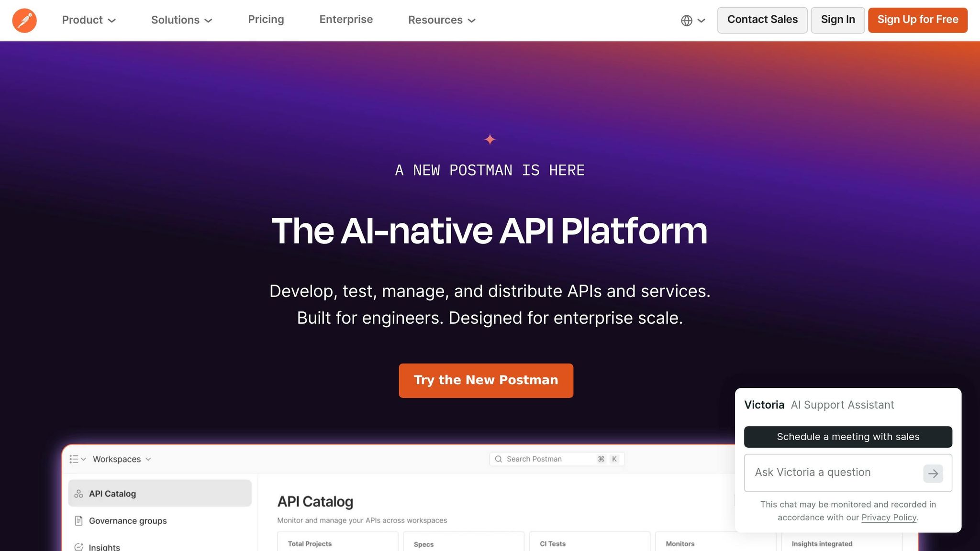Screen dimensions: 980x551
Task: Click the Specs card
Action: (x=464, y=541)
